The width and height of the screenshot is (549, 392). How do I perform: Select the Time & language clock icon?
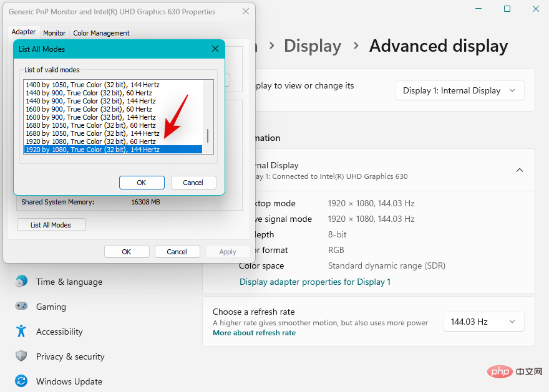21,282
